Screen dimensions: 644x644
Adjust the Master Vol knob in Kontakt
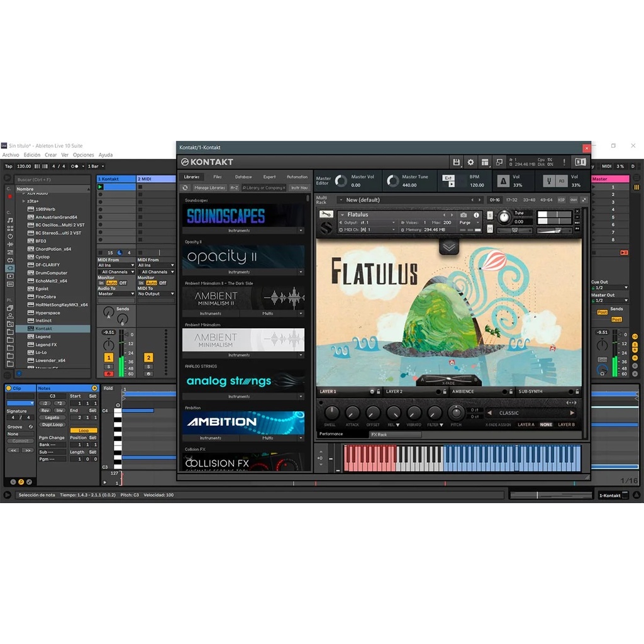tap(341, 180)
